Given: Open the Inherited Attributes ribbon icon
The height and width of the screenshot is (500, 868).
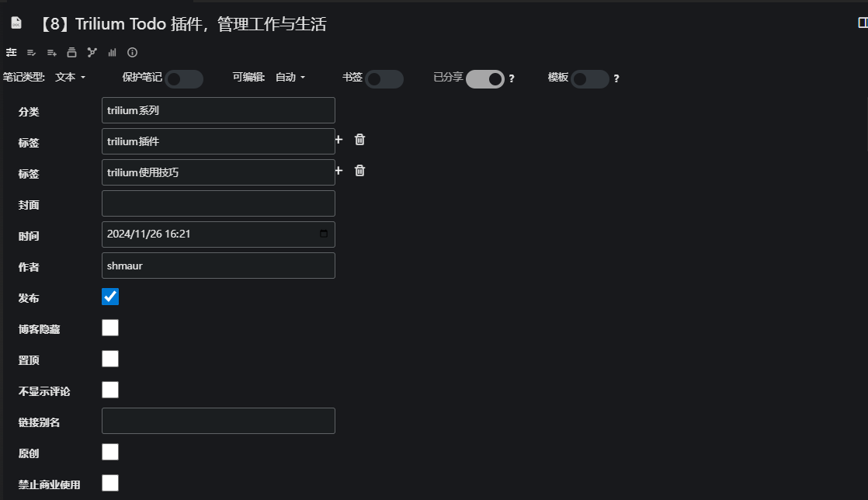Looking at the screenshot, I should point(52,53).
